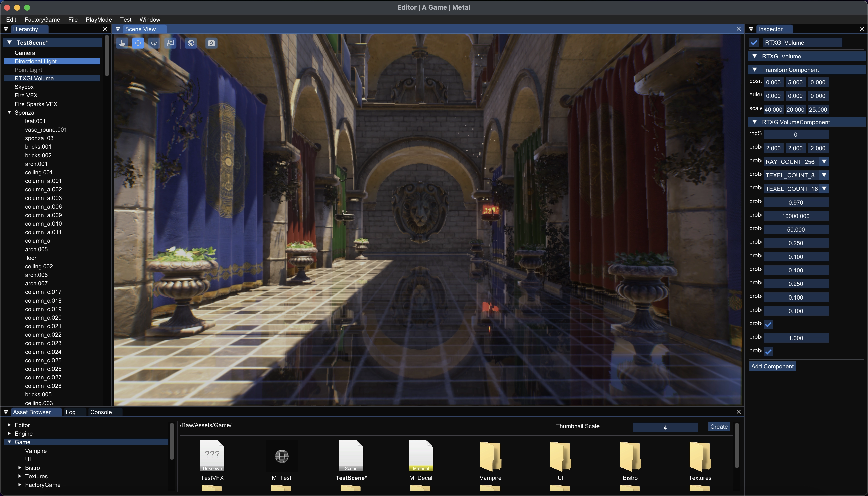Open the Hierarchy panel dropdown menu icon
Viewport: 868px width, 496px height.
tap(6, 29)
